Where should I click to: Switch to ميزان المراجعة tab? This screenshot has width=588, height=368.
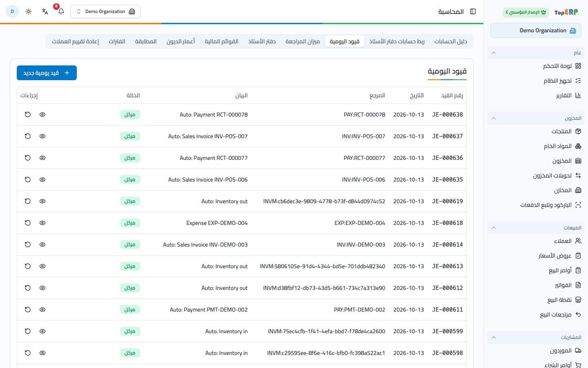pos(303,41)
